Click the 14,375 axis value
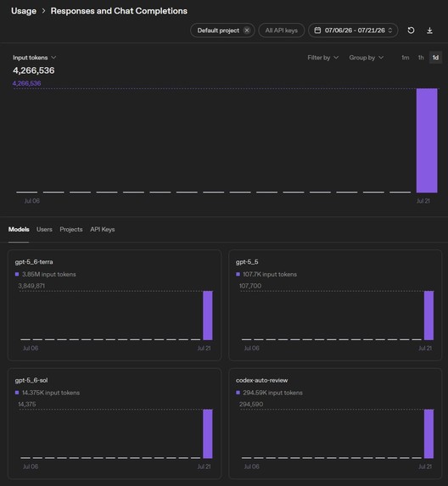 tap(27, 405)
